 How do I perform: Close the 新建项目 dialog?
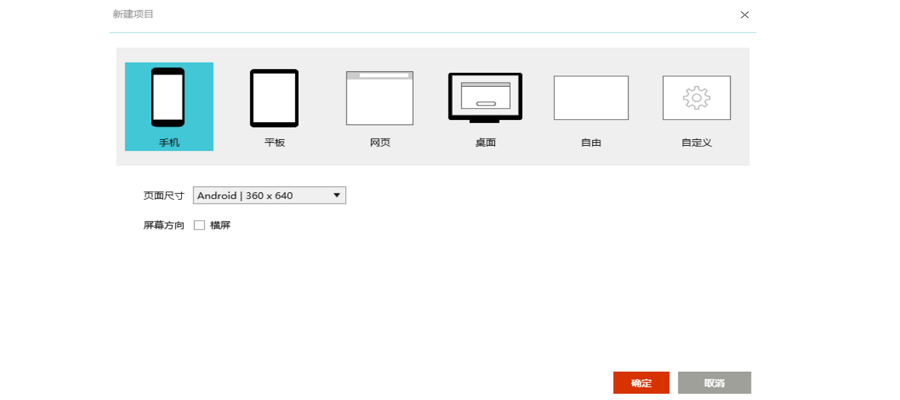click(x=744, y=15)
